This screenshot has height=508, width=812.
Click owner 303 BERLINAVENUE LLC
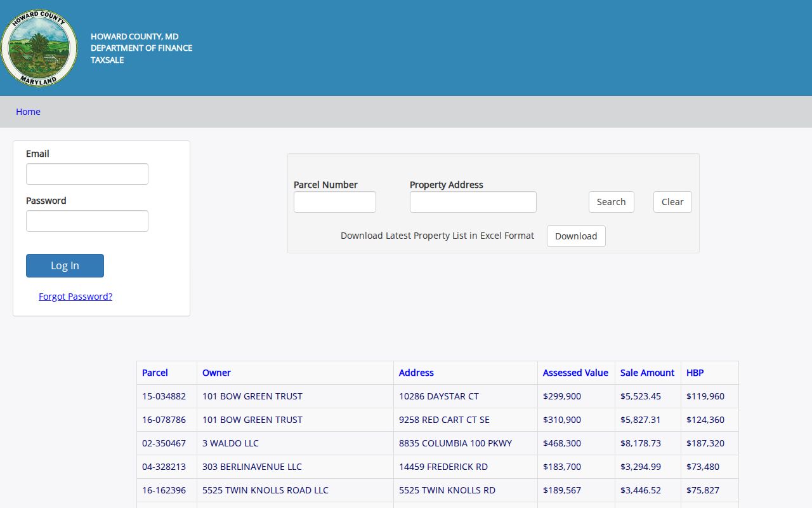[252, 467]
